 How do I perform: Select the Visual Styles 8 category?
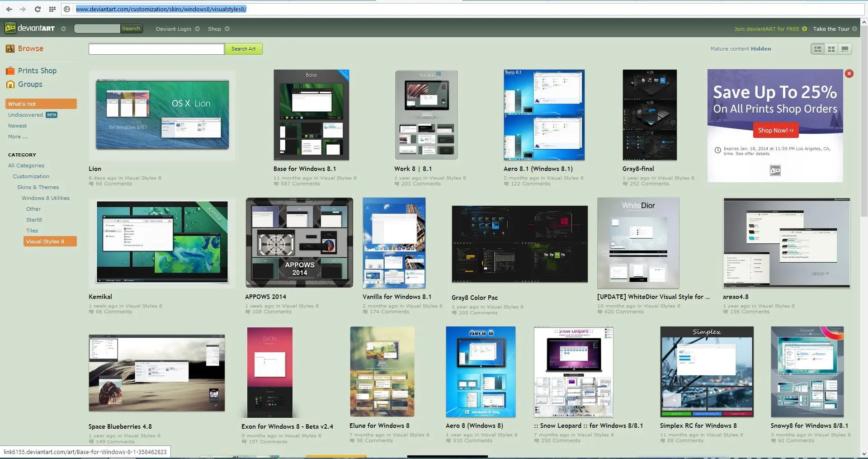[x=50, y=241]
